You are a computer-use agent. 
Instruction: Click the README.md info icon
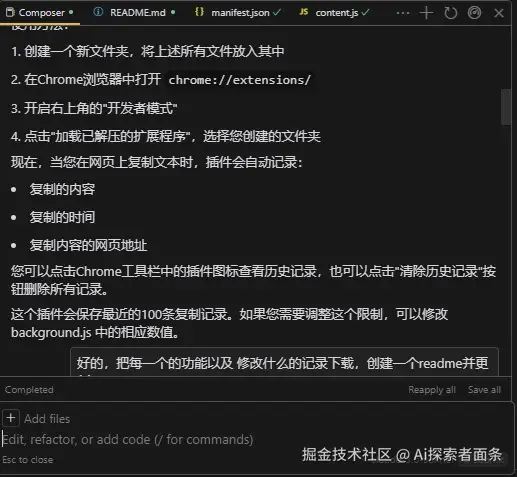[x=98, y=12]
